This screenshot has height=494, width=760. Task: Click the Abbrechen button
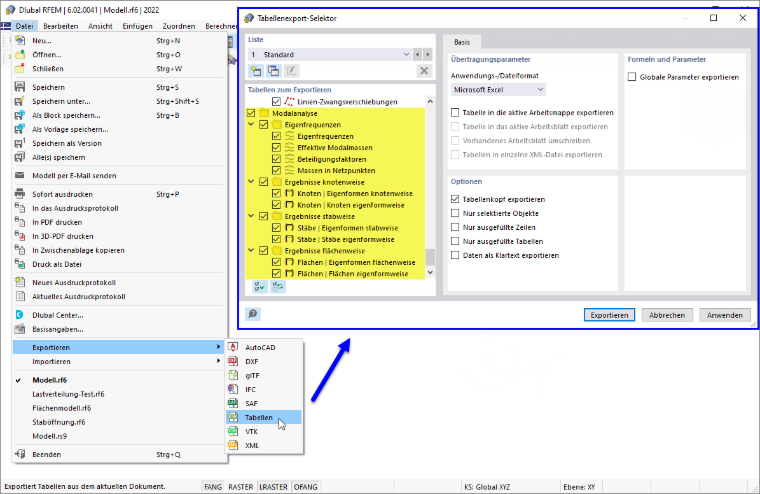click(667, 315)
